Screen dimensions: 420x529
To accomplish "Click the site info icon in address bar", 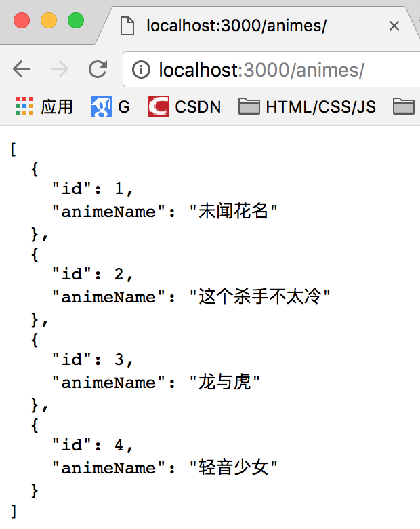I will click(x=141, y=69).
